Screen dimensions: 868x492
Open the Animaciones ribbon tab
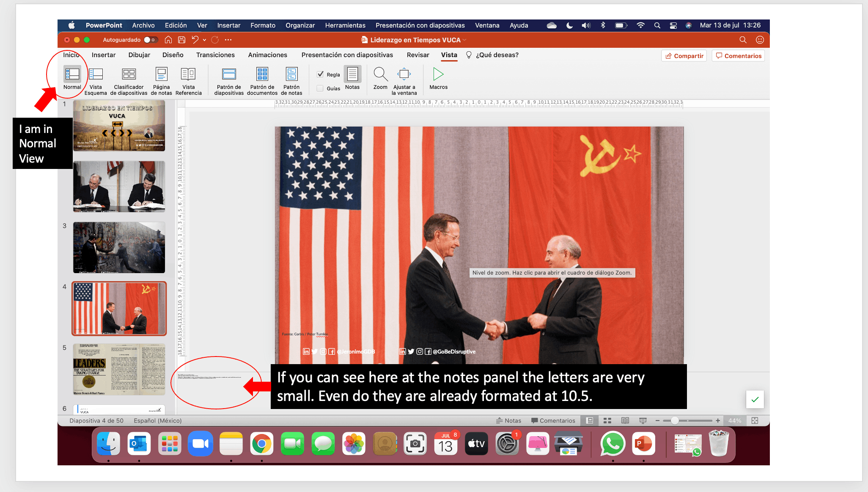[267, 55]
